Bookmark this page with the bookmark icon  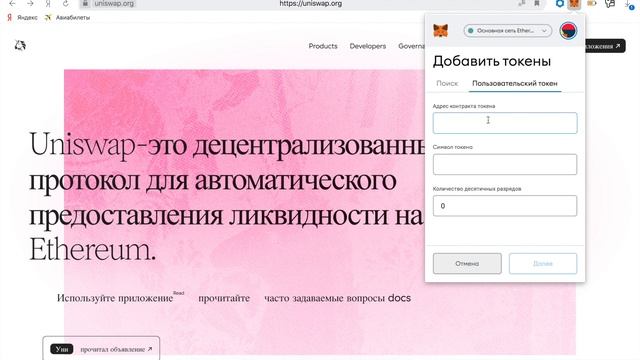pyautogui.click(x=537, y=3)
